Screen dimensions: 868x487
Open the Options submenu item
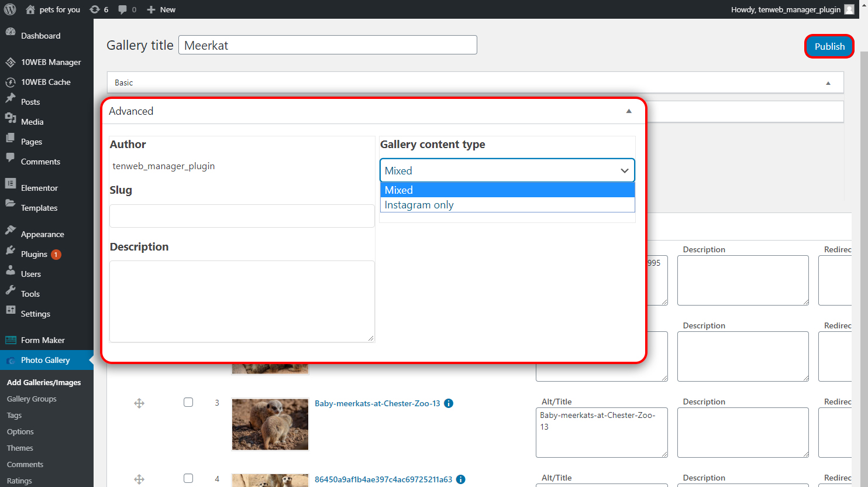pos(20,431)
